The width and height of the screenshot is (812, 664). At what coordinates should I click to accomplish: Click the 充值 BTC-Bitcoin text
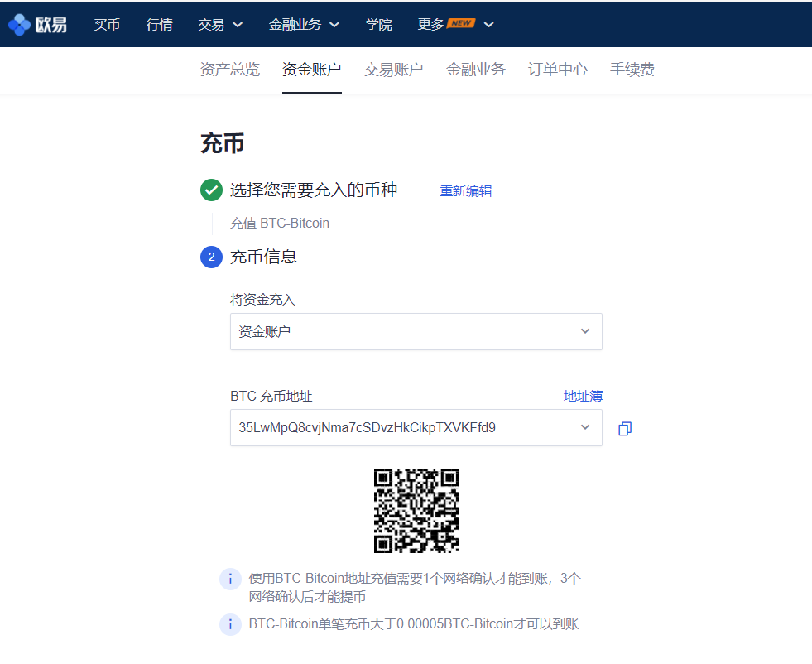tap(280, 224)
